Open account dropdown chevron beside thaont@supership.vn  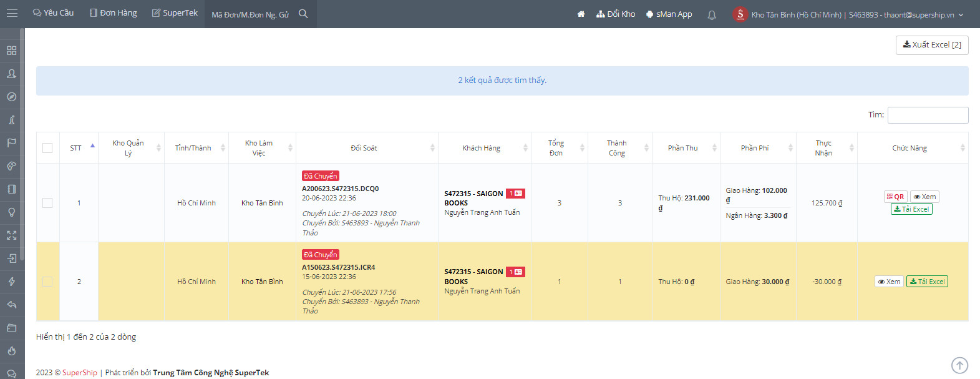961,14
